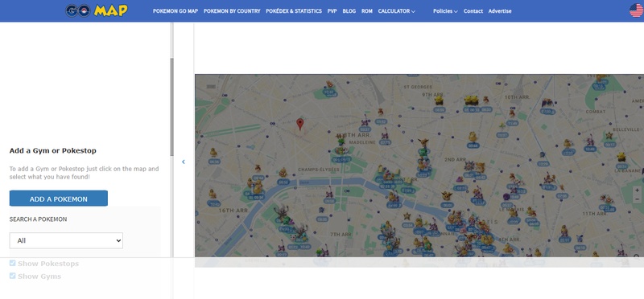This screenshot has width=644, height=299.
Task: Zoom out with the map minus button
Action: [637, 199]
